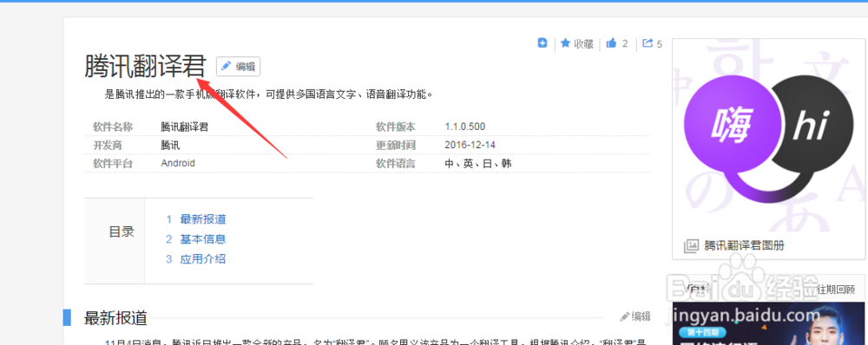Open the 最新报道 table of contents link
868x345 pixels.
(x=202, y=219)
